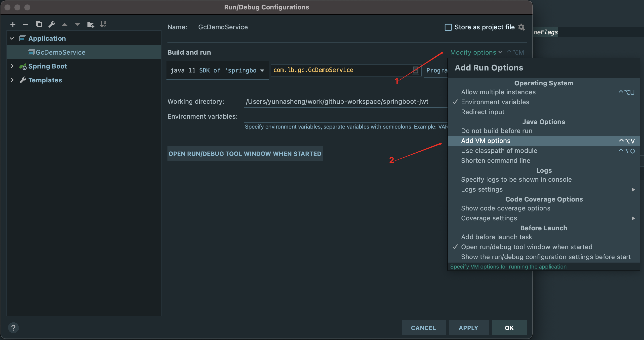644x340 pixels.
Task: Uncheck the Environment variables option
Action: [495, 102]
